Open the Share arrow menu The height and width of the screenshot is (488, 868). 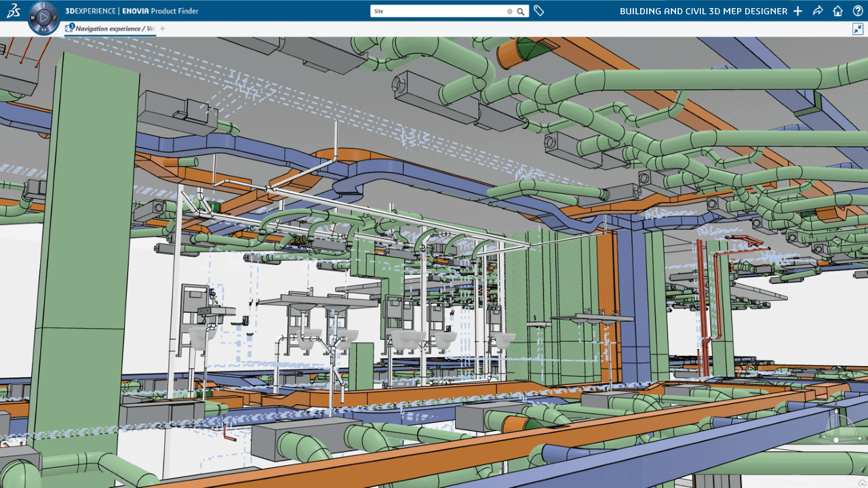tap(818, 11)
